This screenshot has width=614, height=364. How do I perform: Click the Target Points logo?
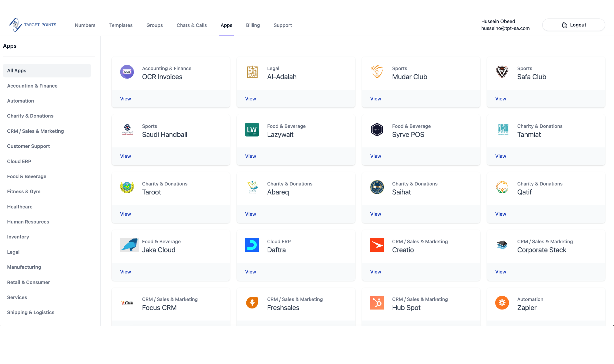coord(32,24)
